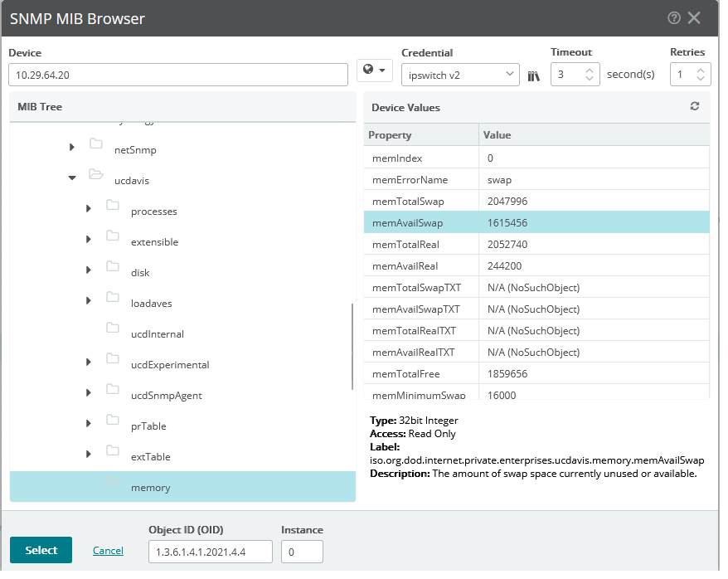
Task: Refresh the Device Values list
Action: click(x=695, y=108)
